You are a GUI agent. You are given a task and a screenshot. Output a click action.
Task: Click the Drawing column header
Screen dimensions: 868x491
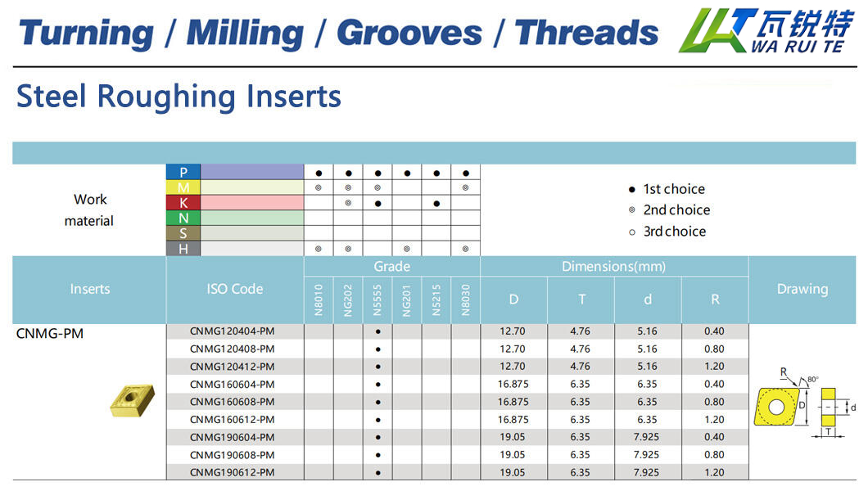point(802,289)
